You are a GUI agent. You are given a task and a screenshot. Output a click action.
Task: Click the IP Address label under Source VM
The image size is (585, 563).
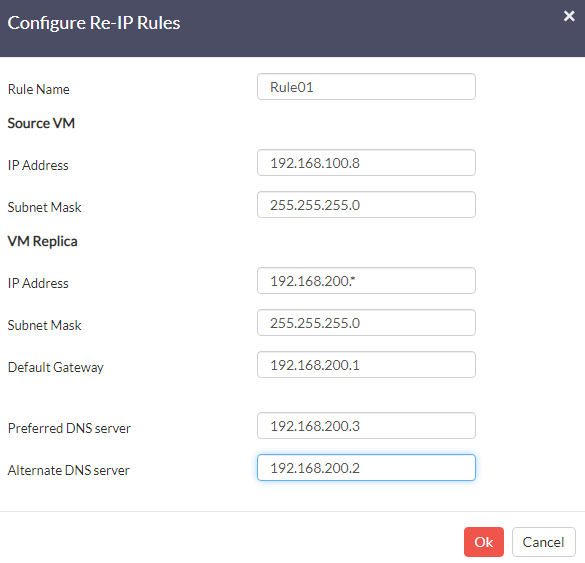[x=38, y=165]
